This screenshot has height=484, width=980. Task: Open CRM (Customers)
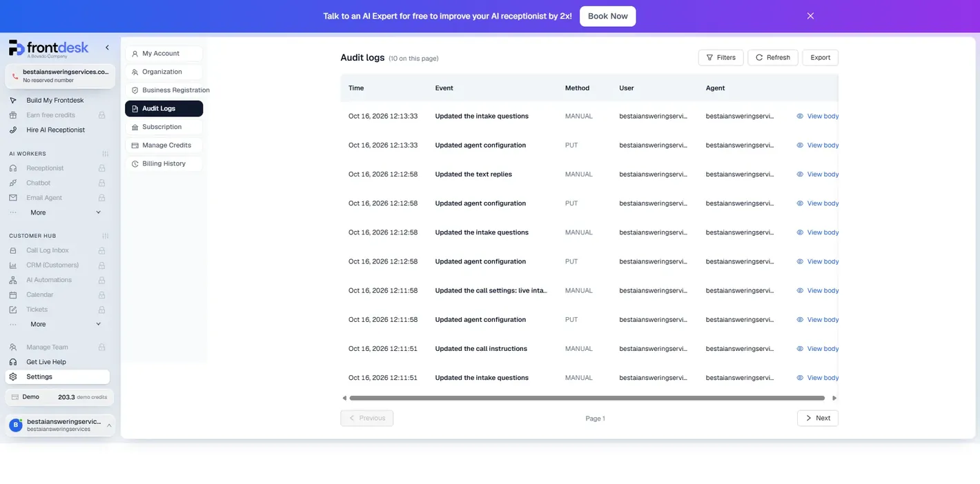click(52, 265)
